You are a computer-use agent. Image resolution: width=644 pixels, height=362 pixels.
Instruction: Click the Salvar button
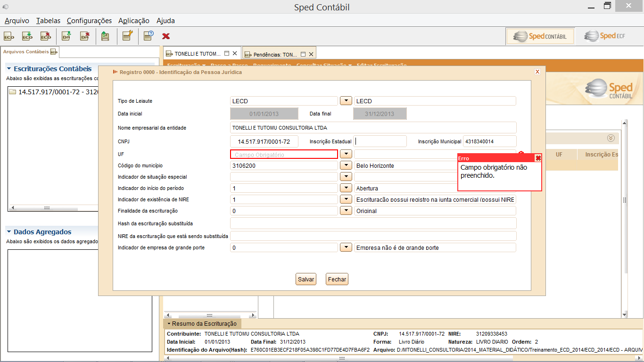(306, 280)
